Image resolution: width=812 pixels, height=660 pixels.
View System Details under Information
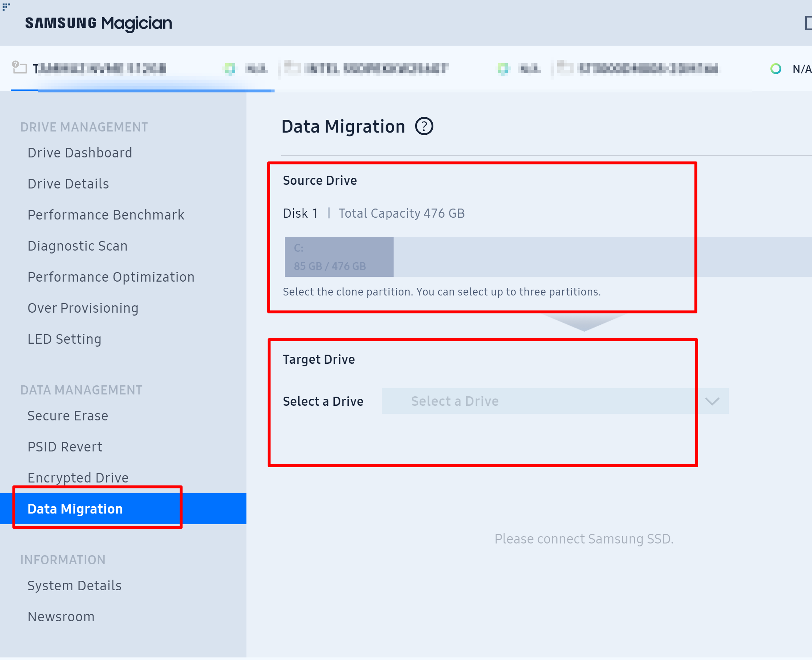74,586
